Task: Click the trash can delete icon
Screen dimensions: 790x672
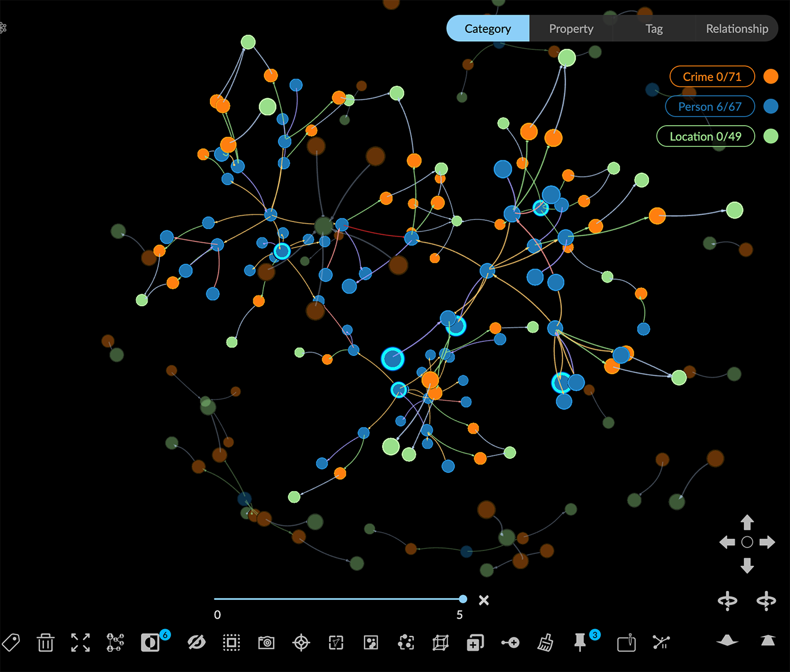Action: pos(45,643)
